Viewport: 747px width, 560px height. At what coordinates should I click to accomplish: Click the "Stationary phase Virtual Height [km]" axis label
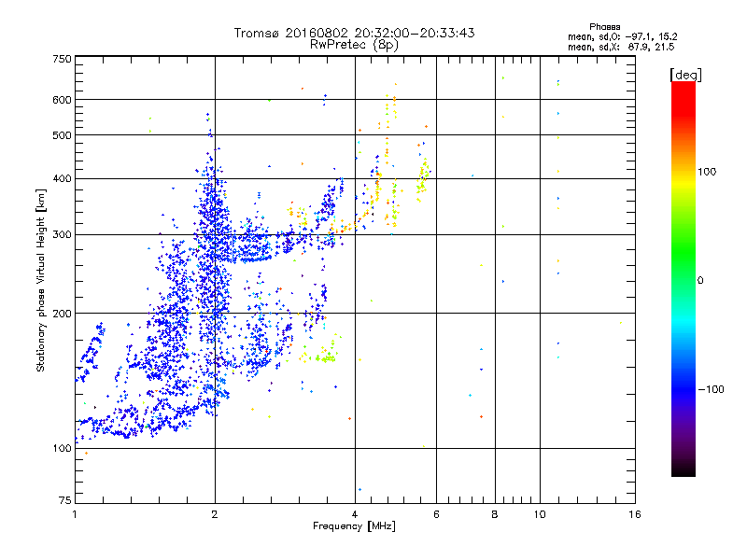coord(41,281)
